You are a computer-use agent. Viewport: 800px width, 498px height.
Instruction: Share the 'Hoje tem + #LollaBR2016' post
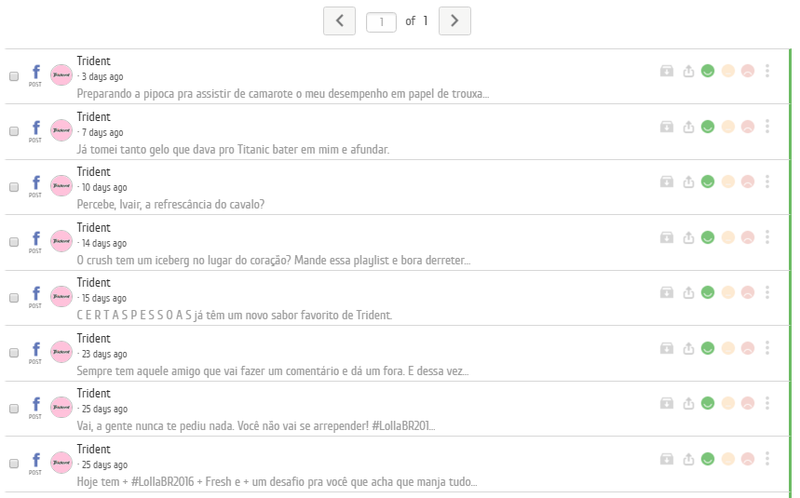pyautogui.click(x=688, y=459)
